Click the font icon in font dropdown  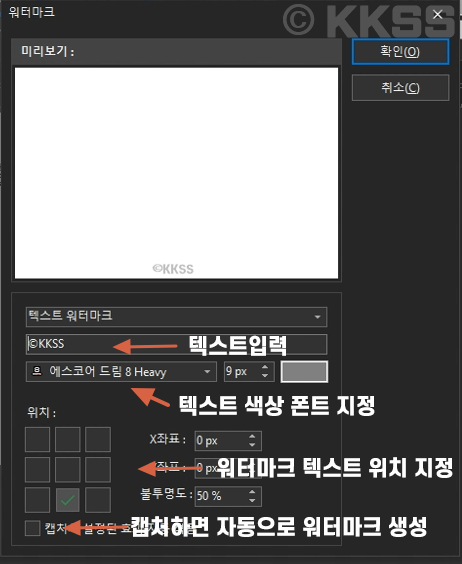(x=37, y=371)
